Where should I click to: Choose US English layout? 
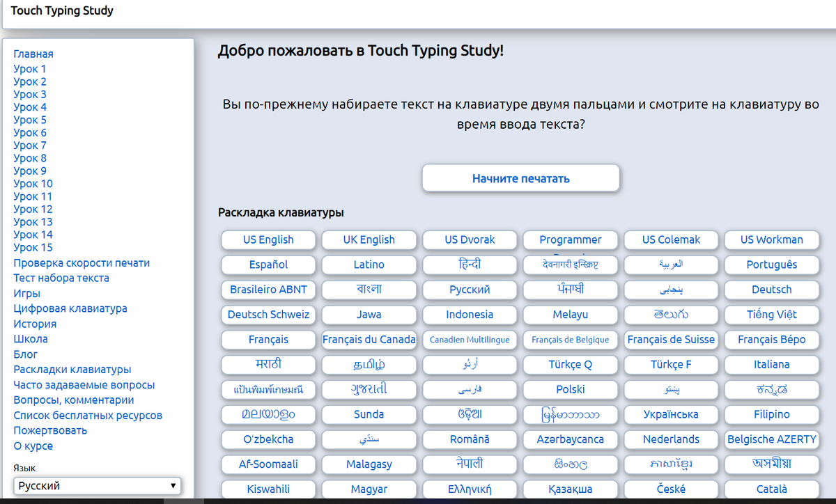[268, 239]
